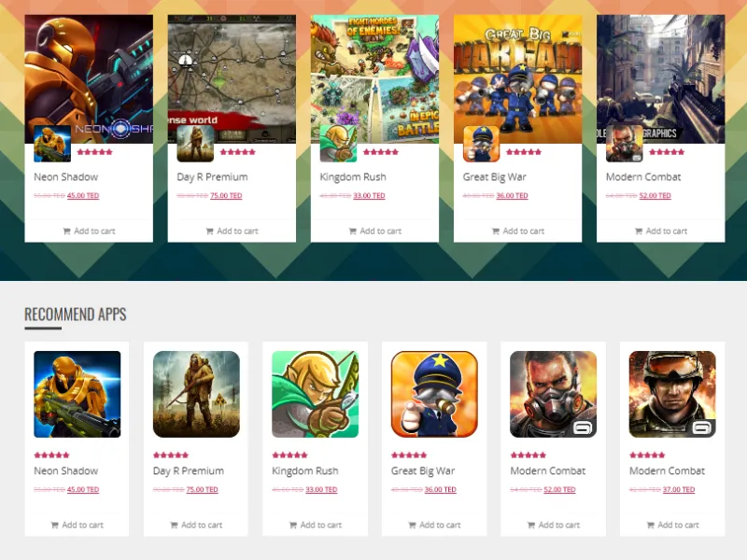Click Neon Shadow app icon in Recommend Apps
The height and width of the screenshot is (560, 747).
click(78, 394)
